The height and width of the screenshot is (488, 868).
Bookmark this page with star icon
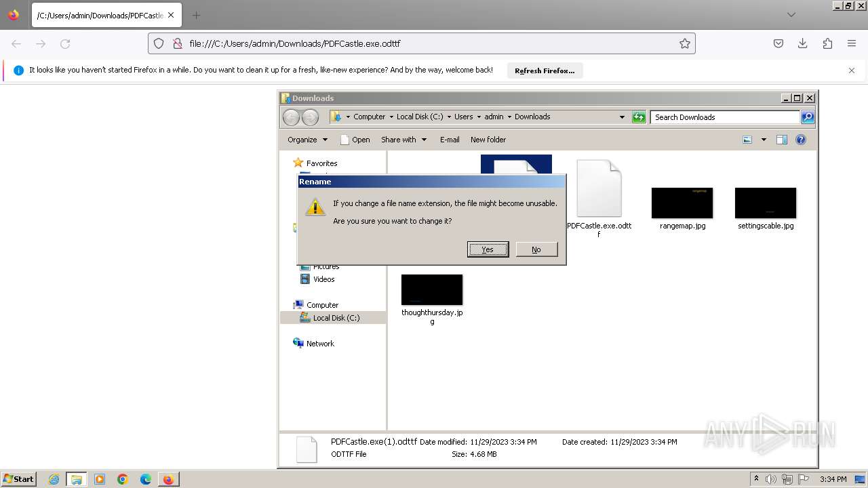(x=685, y=43)
